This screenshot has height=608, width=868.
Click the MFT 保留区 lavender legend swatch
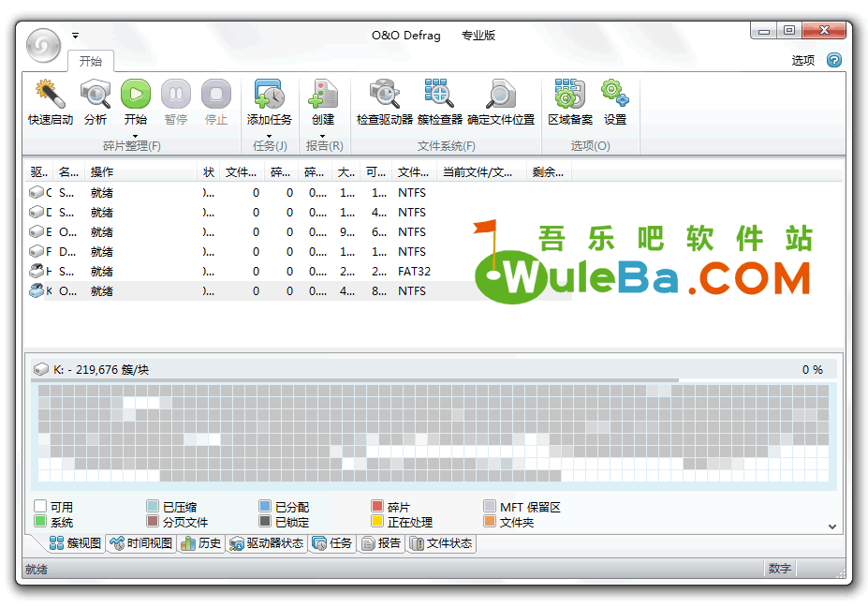(x=490, y=506)
